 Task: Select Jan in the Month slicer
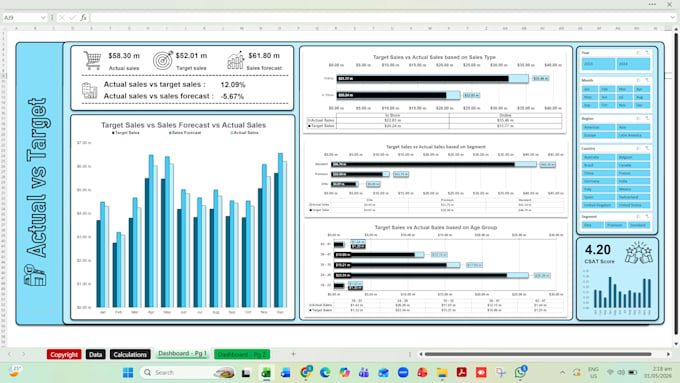click(x=590, y=89)
